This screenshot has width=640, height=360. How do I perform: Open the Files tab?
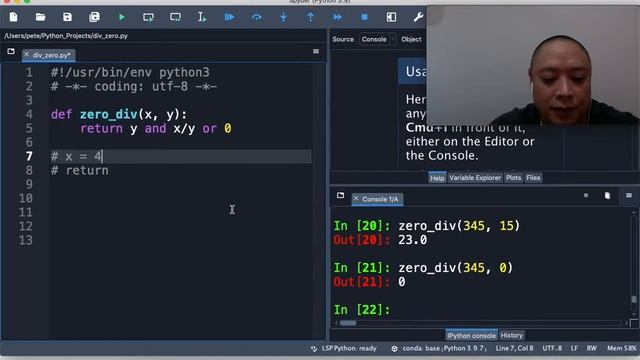(533, 178)
